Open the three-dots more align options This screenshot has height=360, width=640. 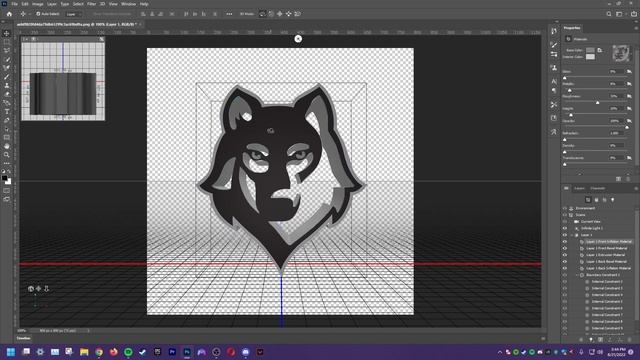229,14
